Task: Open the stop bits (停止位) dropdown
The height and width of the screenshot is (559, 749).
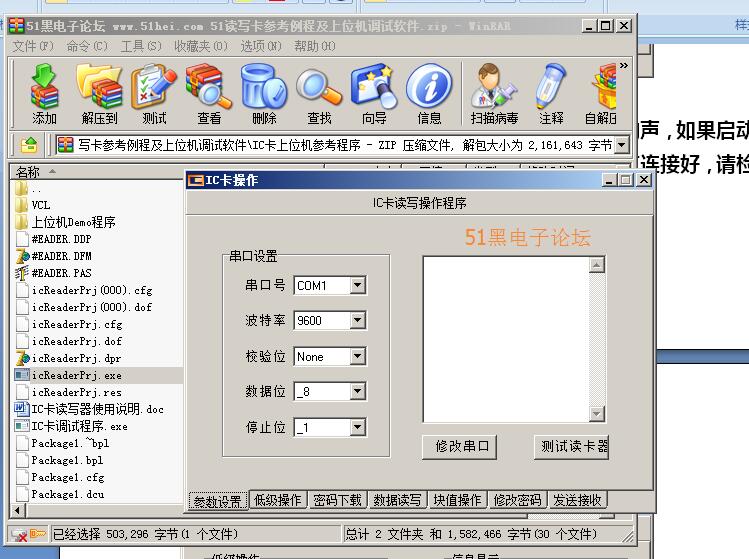Action: click(x=357, y=427)
